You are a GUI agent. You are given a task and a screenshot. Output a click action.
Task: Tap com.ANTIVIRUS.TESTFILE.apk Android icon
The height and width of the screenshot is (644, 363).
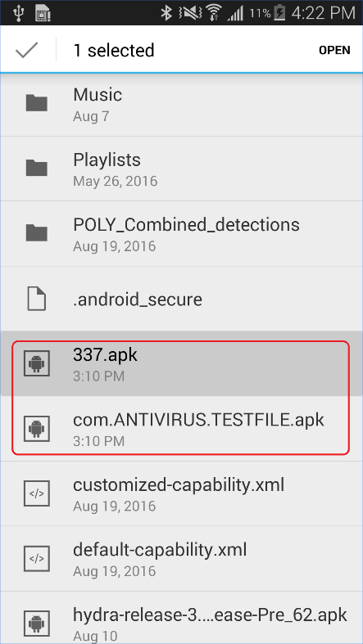(x=37, y=428)
